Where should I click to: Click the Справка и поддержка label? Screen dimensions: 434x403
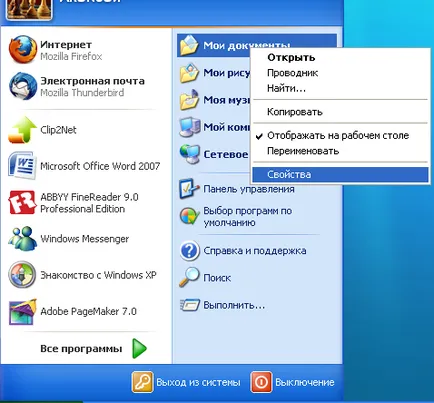click(255, 251)
